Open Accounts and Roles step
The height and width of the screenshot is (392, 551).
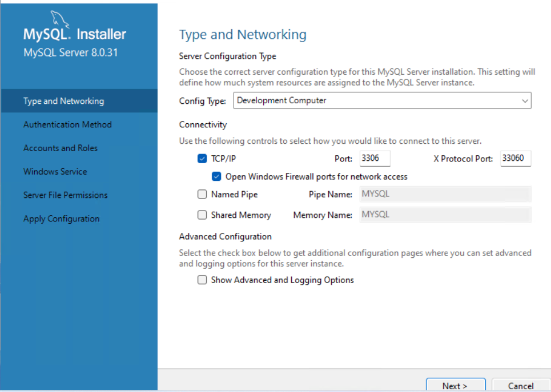click(61, 148)
